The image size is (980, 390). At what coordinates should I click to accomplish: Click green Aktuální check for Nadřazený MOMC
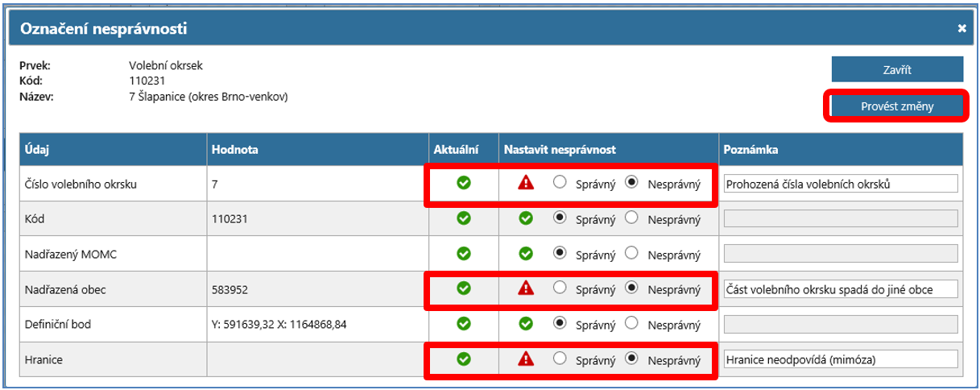pyautogui.click(x=463, y=254)
